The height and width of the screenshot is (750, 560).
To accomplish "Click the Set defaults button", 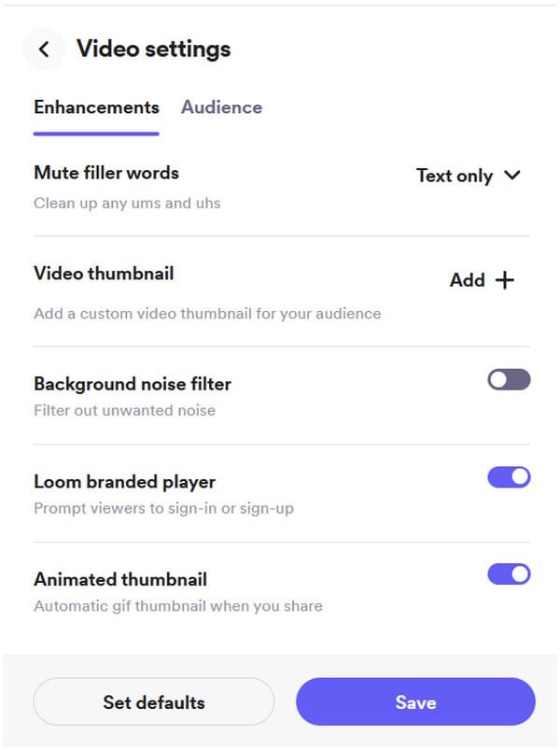I will pos(153,701).
